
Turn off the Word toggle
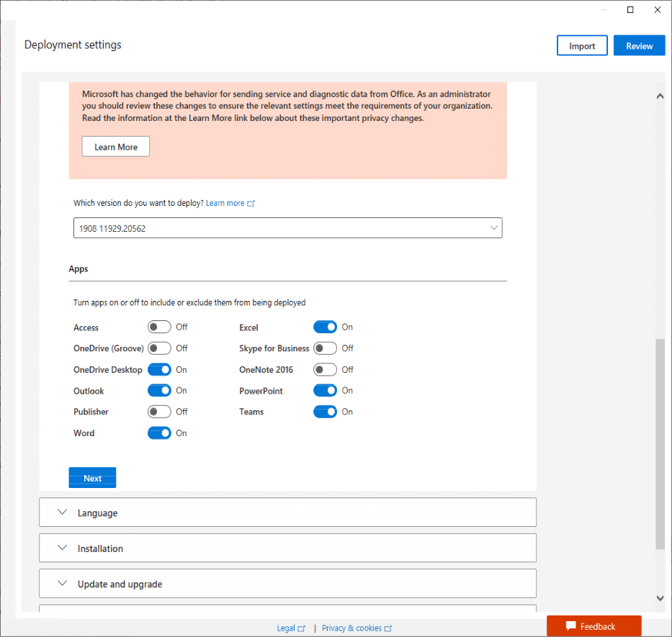tap(159, 433)
